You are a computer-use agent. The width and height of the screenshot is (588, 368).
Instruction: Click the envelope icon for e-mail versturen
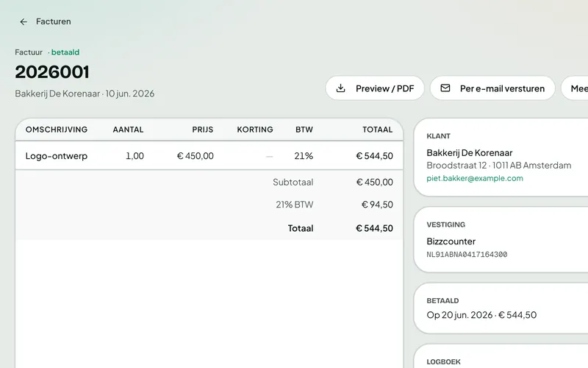[x=445, y=88]
